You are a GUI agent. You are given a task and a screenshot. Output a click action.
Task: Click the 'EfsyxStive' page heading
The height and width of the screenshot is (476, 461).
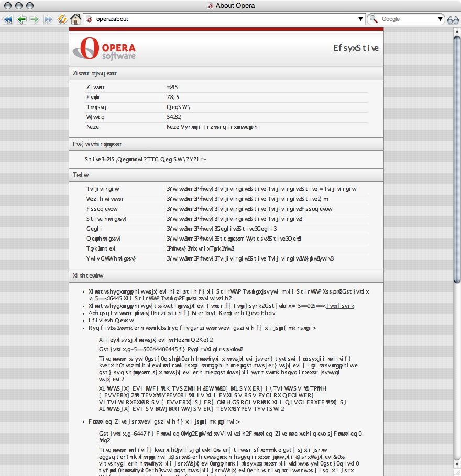click(x=356, y=48)
